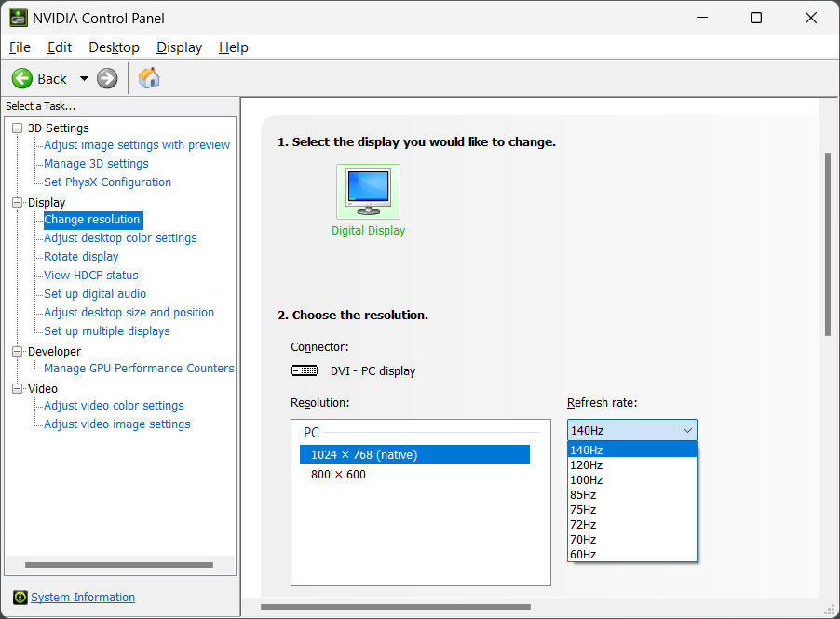
Task: Open Adjust image settings with preview
Action: tap(137, 144)
